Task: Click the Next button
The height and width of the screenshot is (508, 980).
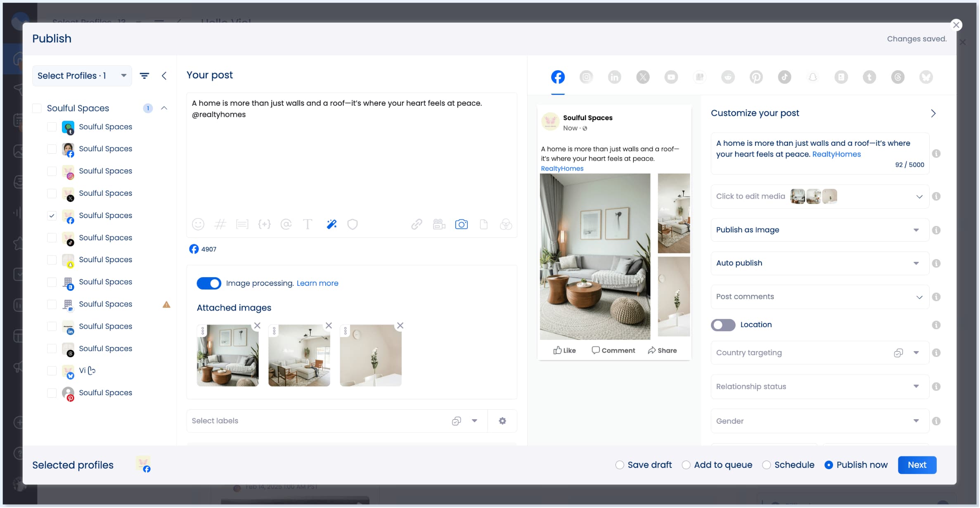Action: point(917,465)
